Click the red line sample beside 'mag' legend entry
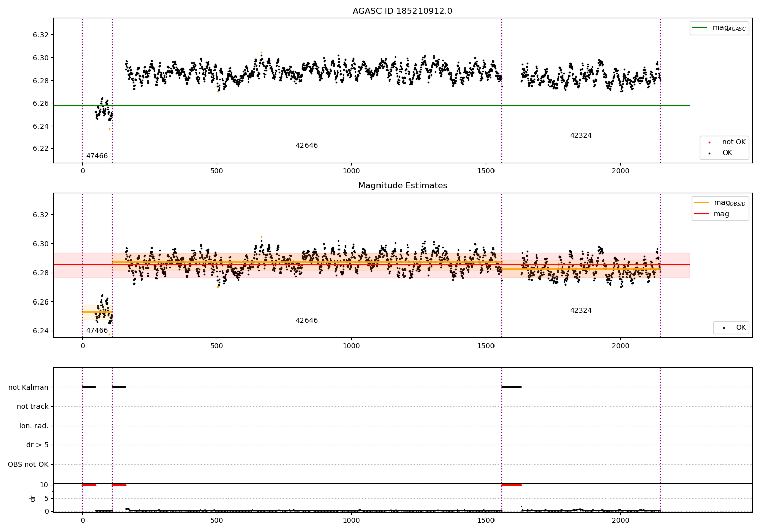The width and height of the screenshot is (760, 532). pos(702,214)
